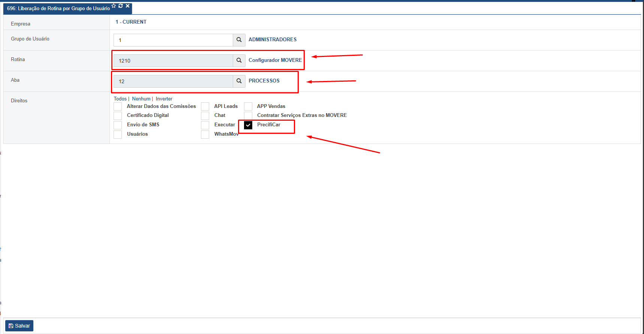This screenshot has height=334, width=644.
Task: Refresh the tab using the reload icon
Action: coord(121,6)
